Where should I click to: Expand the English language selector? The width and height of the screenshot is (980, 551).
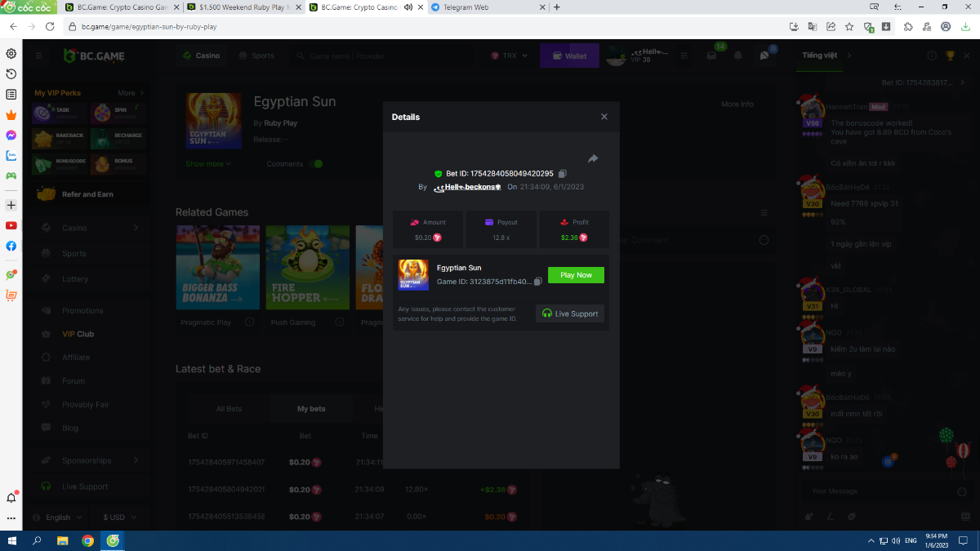pyautogui.click(x=64, y=518)
